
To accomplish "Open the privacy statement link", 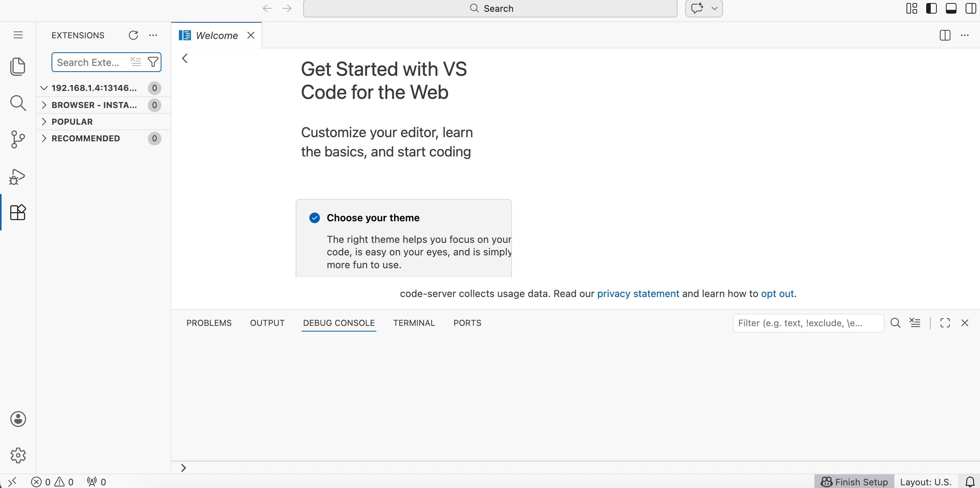I will (x=638, y=294).
